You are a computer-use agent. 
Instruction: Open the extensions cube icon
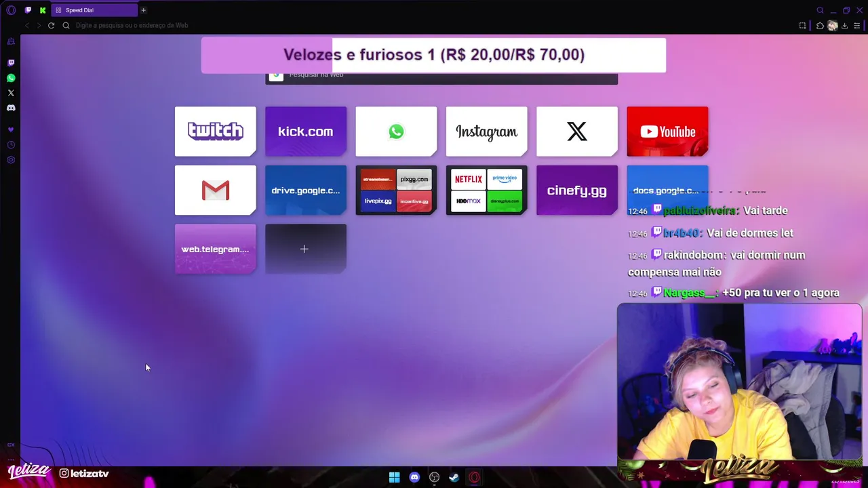820,26
